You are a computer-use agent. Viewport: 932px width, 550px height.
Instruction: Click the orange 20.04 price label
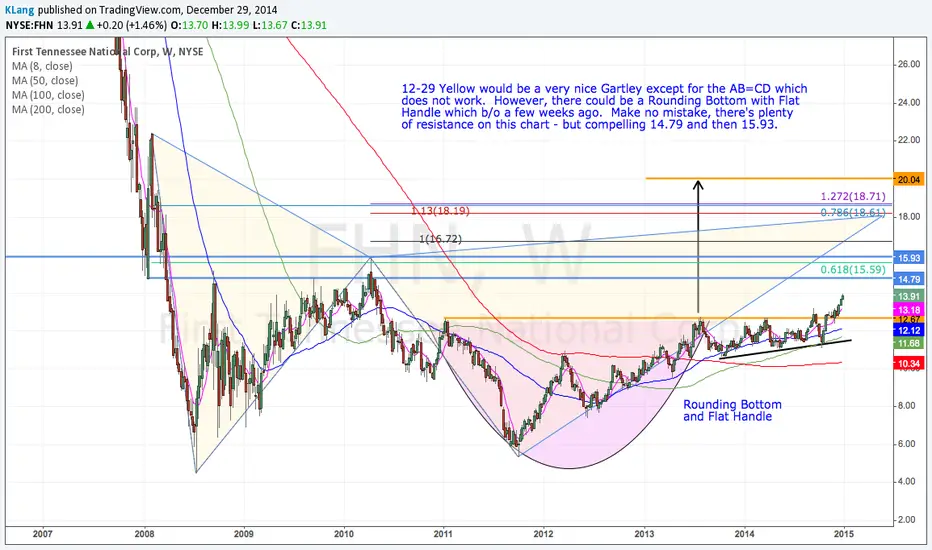[909, 179]
